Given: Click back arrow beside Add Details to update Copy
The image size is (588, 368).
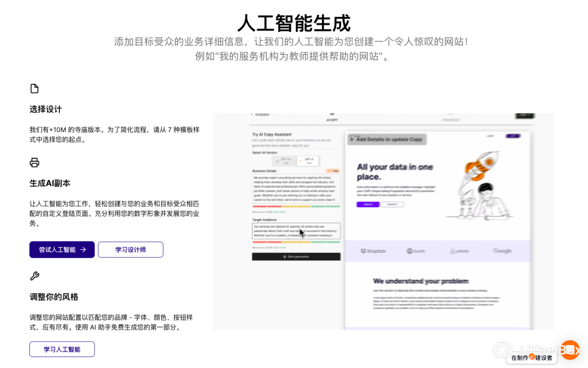Looking at the screenshot, I should [352, 139].
